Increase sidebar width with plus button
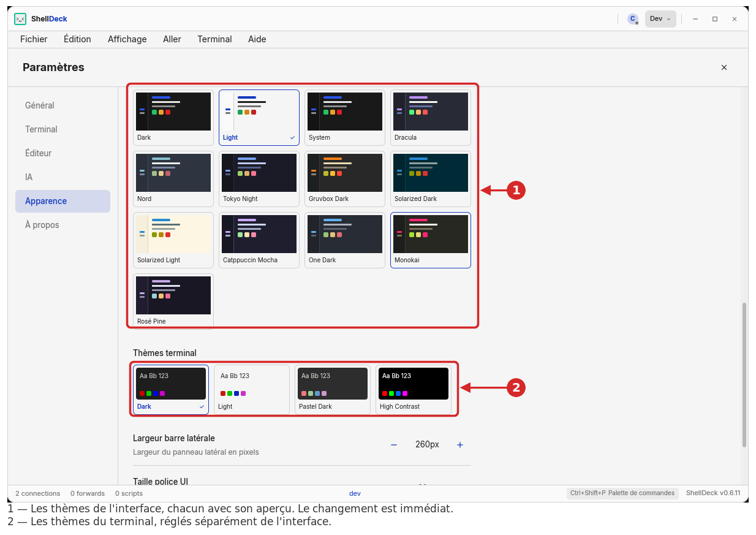Image resolution: width=756 pixels, height=535 pixels. [460, 445]
